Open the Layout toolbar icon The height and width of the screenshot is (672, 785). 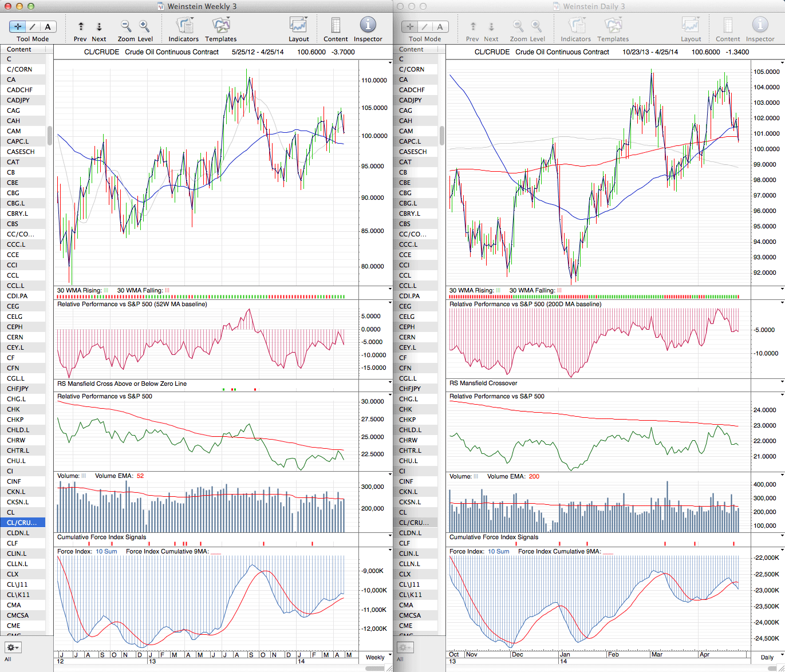pyautogui.click(x=298, y=26)
